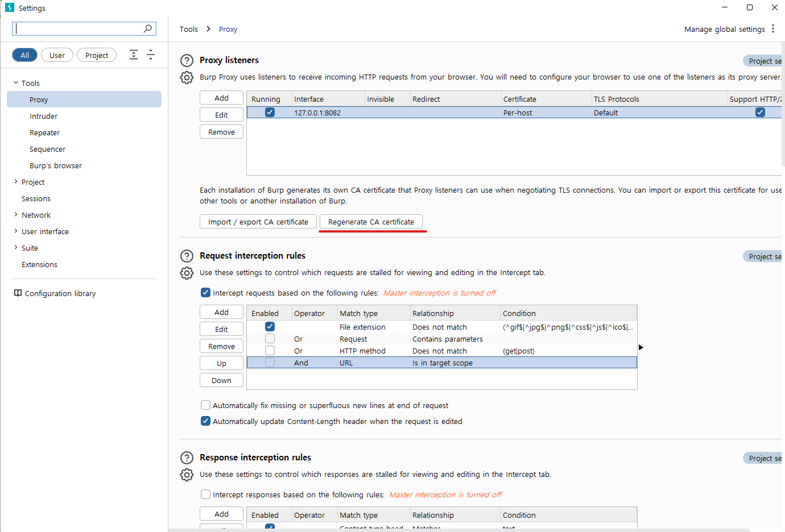Click the Configuration library book icon

click(x=18, y=293)
